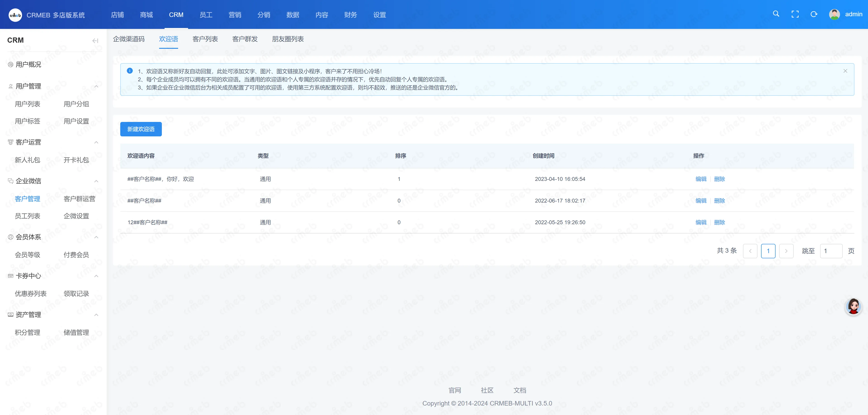Switch to 企微渠道码 tab
Viewport: 868px width, 415px height.
click(129, 39)
